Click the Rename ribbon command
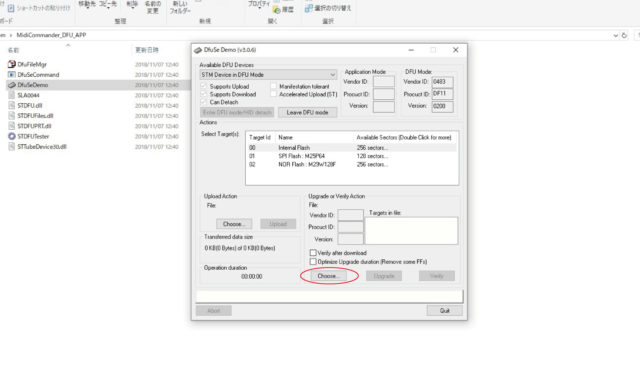This screenshot has width=640, height=384. click(153, 7)
